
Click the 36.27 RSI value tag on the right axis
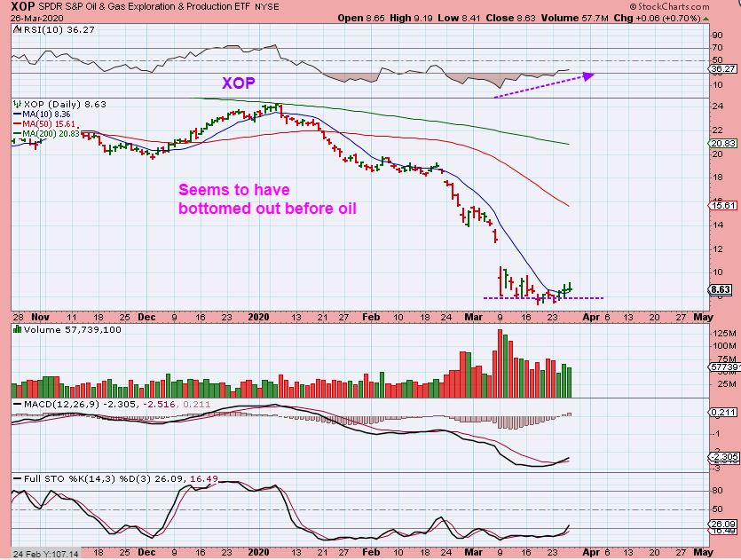coord(722,69)
